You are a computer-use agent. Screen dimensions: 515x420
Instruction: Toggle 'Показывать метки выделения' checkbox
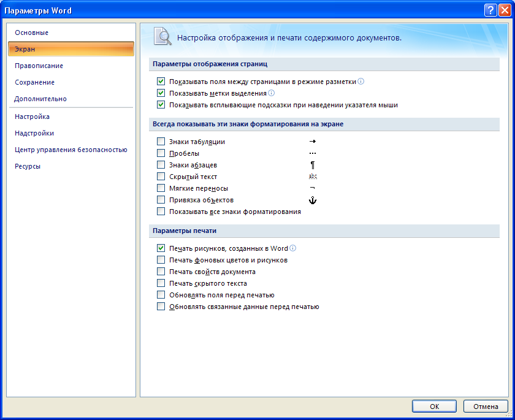tap(161, 93)
